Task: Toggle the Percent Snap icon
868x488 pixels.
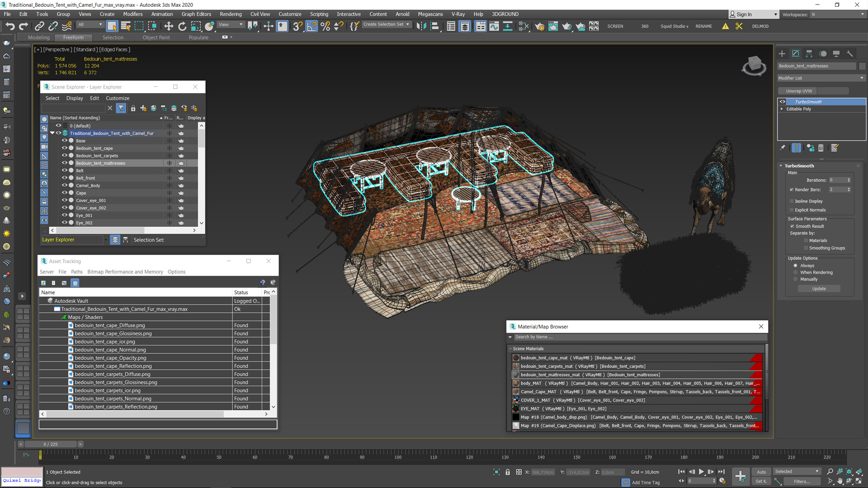Action: pos(325,26)
